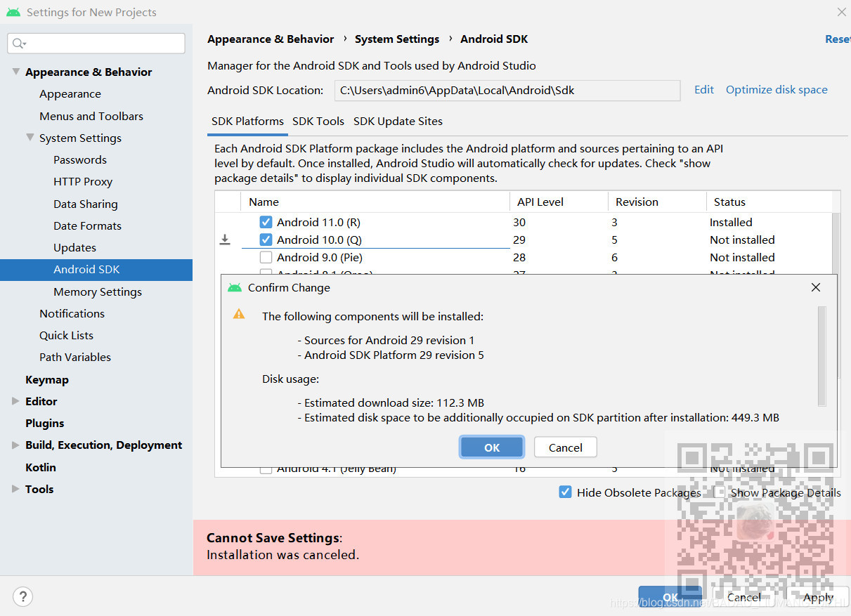Open the Plugins settings page
The height and width of the screenshot is (616, 851).
pyautogui.click(x=45, y=423)
